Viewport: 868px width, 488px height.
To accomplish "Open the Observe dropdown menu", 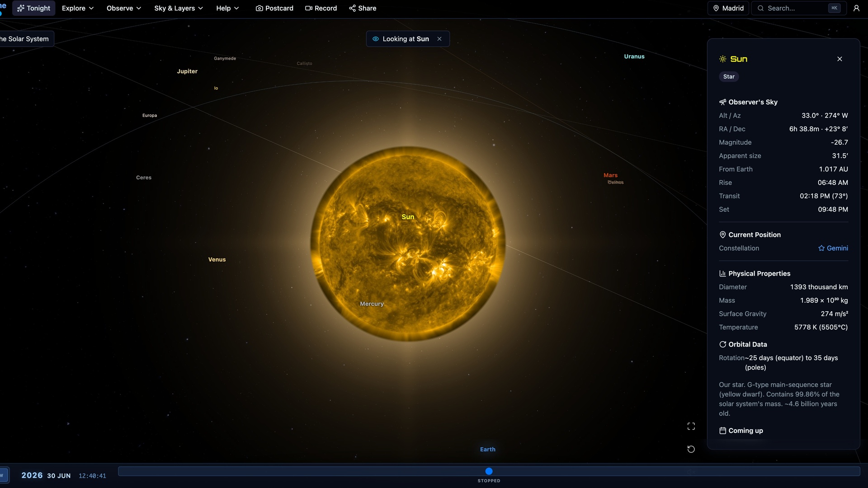I will [124, 8].
